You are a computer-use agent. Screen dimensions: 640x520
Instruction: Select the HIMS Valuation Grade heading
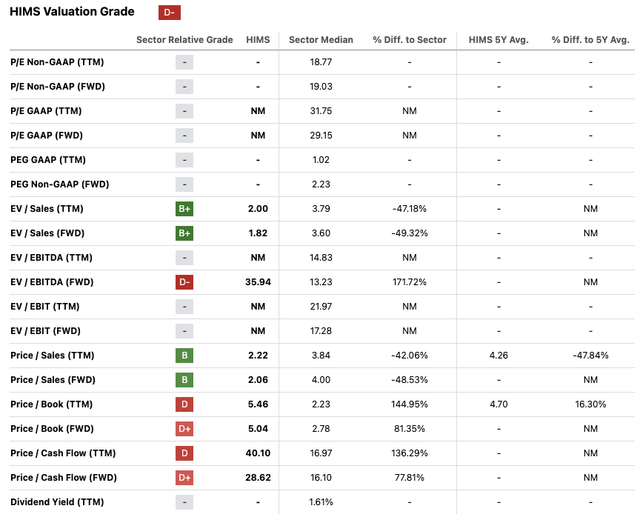[72, 11]
